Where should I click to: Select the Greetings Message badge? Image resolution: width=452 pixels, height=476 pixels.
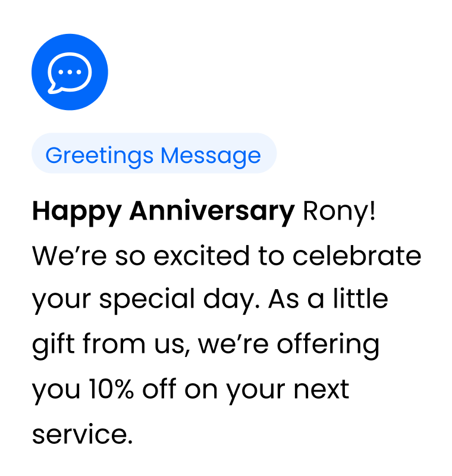coord(154,153)
